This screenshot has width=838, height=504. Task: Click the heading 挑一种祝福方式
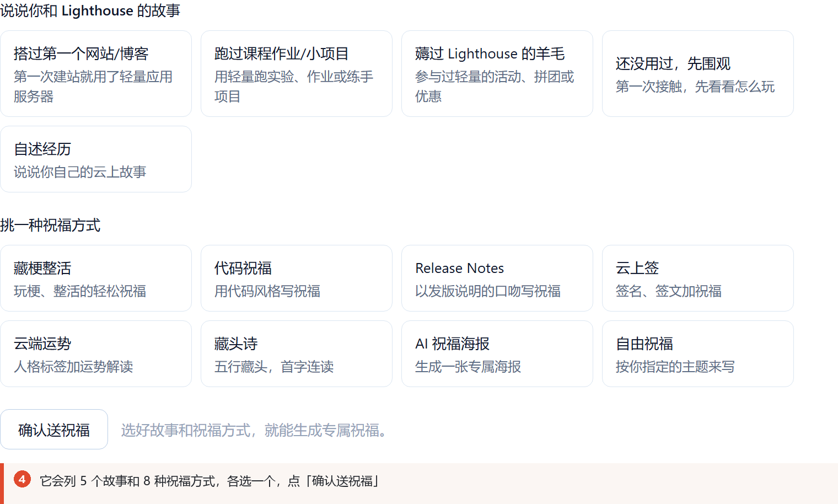(x=50, y=225)
